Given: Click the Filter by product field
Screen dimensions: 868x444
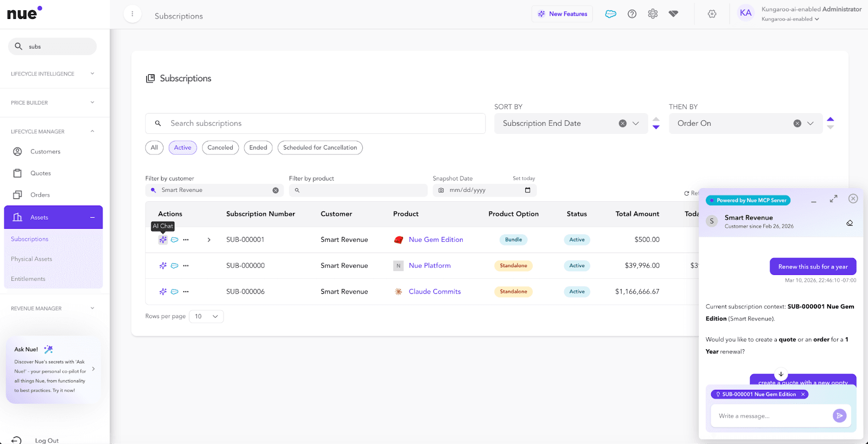Looking at the screenshot, I should pos(358,190).
